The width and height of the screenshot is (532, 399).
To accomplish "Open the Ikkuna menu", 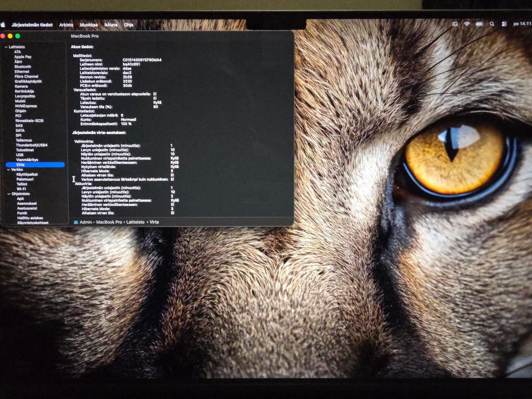I will pyautogui.click(x=111, y=25).
